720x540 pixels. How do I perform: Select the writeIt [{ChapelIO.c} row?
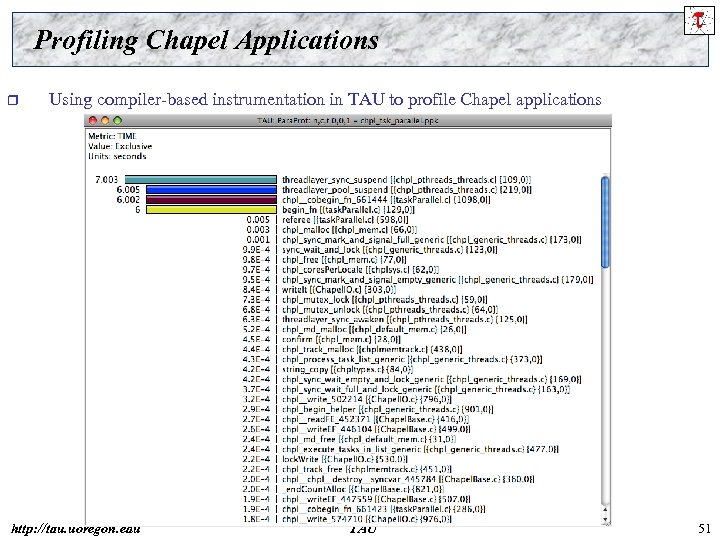[339, 290]
